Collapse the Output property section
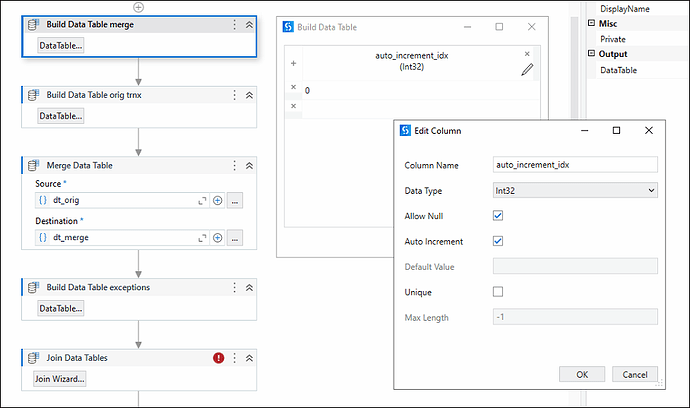This screenshot has height=408, width=690. pyautogui.click(x=591, y=53)
